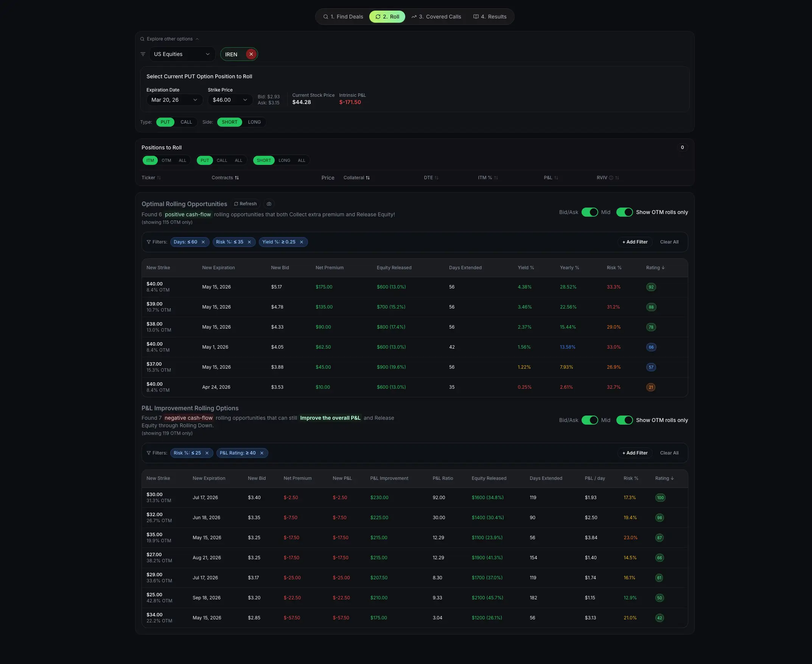The height and width of the screenshot is (664, 812).
Task: Open the Expiration Date dropdown Mar 20, 26
Action: pyautogui.click(x=174, y=100)
